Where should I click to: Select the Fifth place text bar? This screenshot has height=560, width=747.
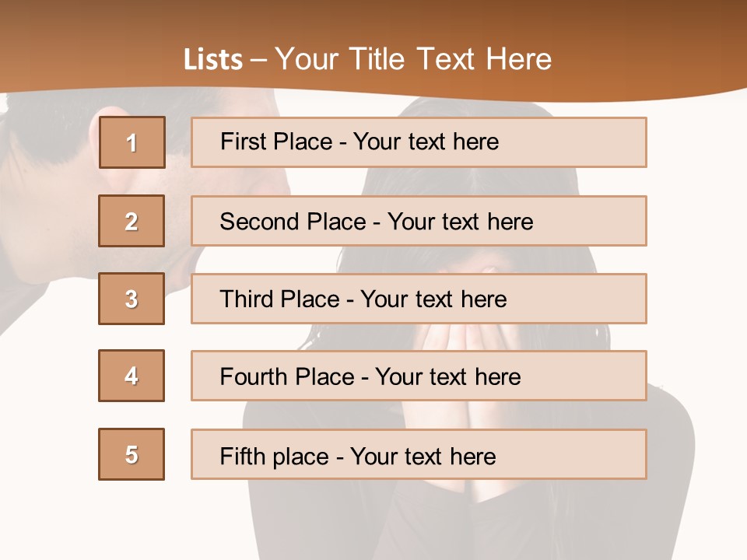pyautogui.click(x=419, y=454)
